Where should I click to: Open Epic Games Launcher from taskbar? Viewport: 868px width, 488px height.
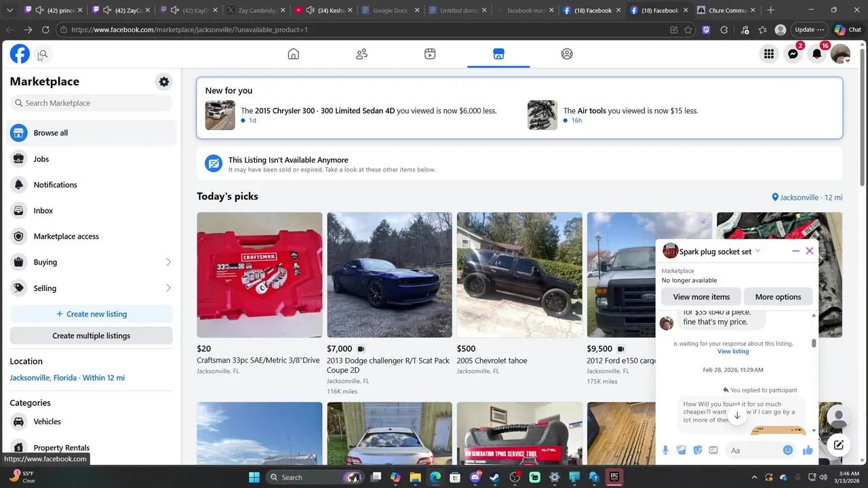tap(614, 477)
